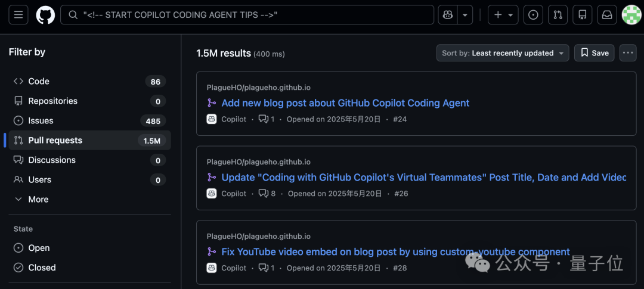
Task: Expand the Copilot dropdown arrow
Action: pos(466,15)
